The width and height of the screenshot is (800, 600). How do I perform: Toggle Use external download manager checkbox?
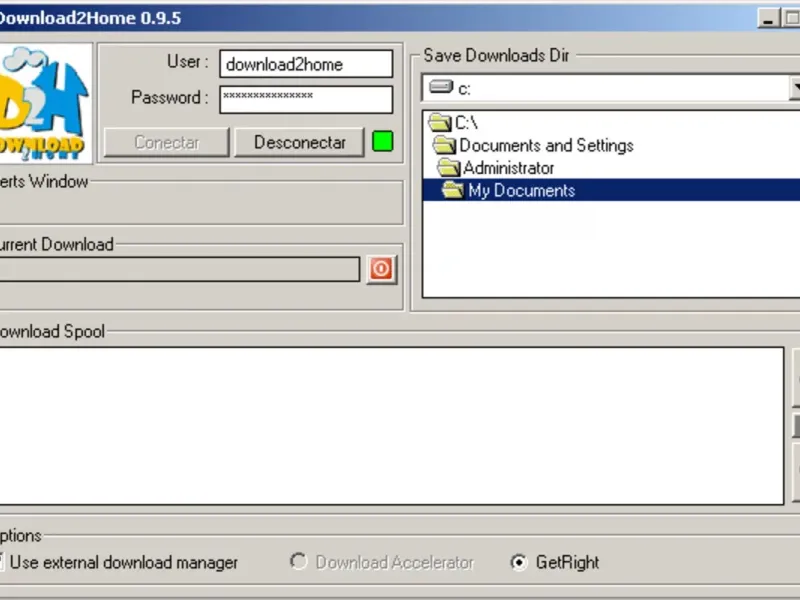point(2,562)
